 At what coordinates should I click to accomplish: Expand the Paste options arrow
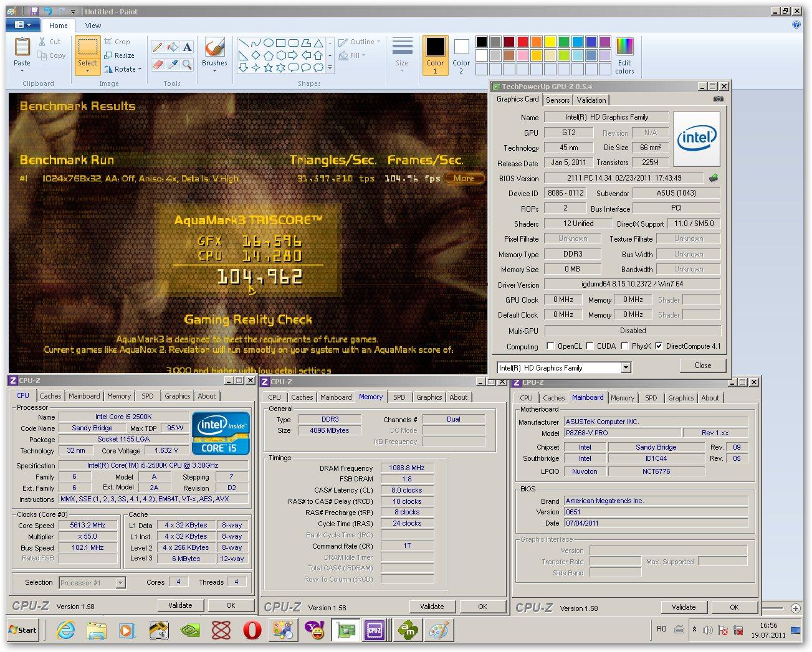click(22, 70)
